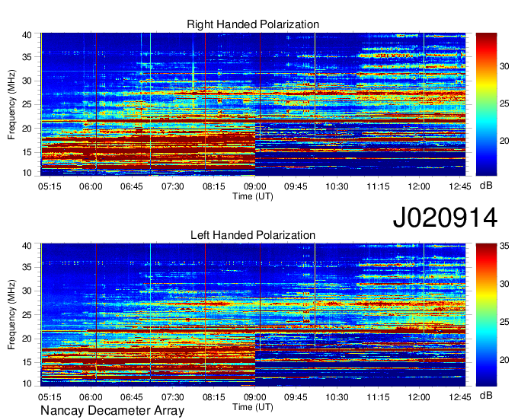
Task: Click the left-handed polarization spectrogram
Action: click(x=253, y=315)
